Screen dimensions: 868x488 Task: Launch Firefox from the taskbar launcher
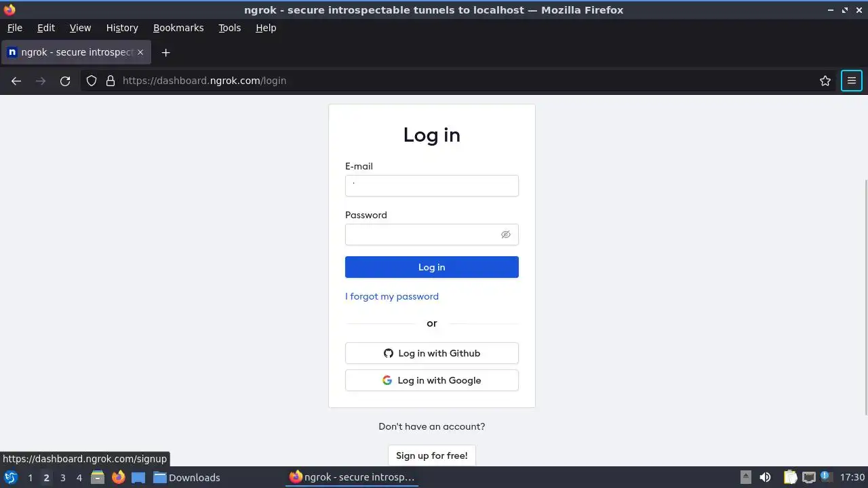coord(118,477)
